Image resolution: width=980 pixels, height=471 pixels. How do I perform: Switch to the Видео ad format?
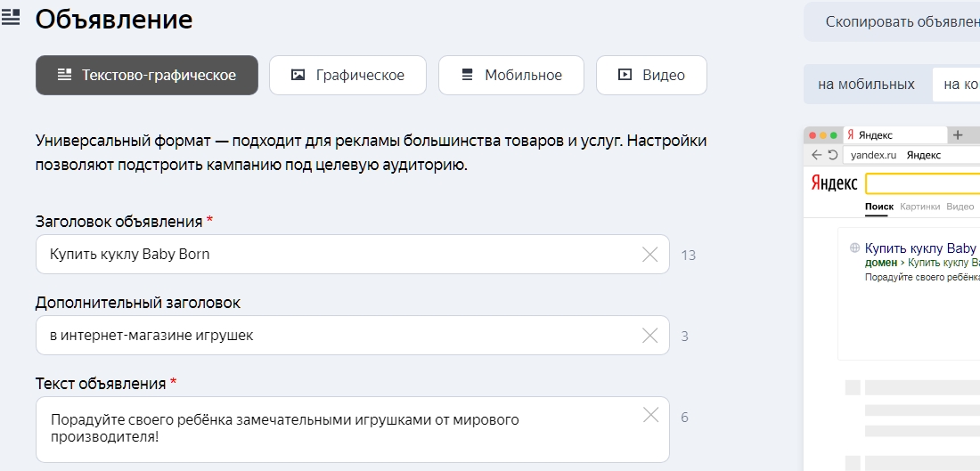coord(651,76)
